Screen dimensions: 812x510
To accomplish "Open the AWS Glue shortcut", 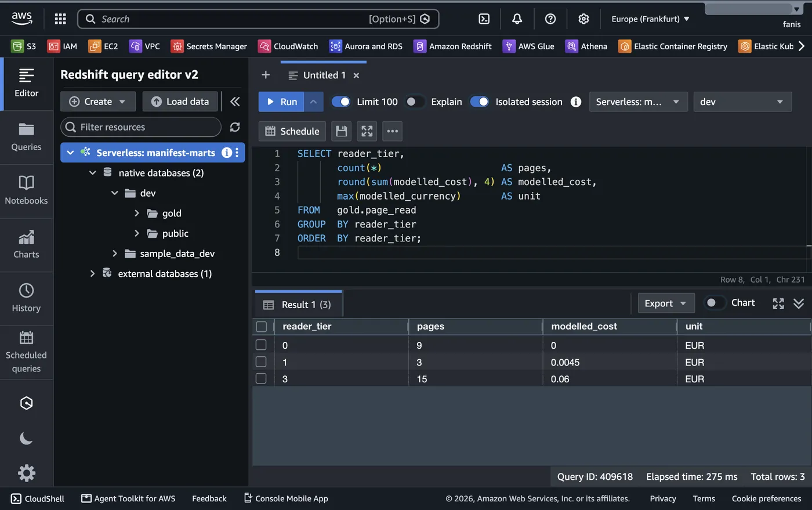I will click(x=528, y=46).
